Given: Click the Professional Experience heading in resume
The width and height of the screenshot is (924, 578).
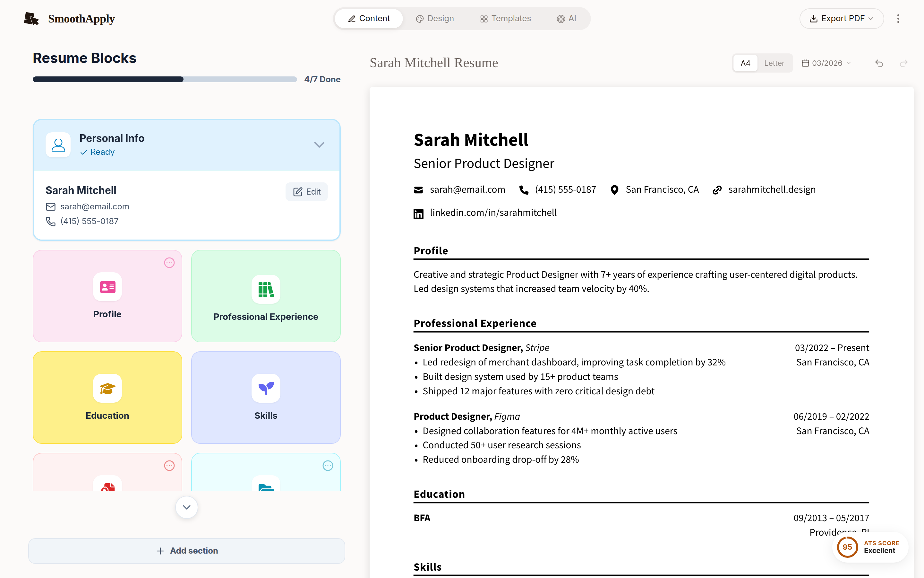Looking at the screenshot, I should point(475,323).
